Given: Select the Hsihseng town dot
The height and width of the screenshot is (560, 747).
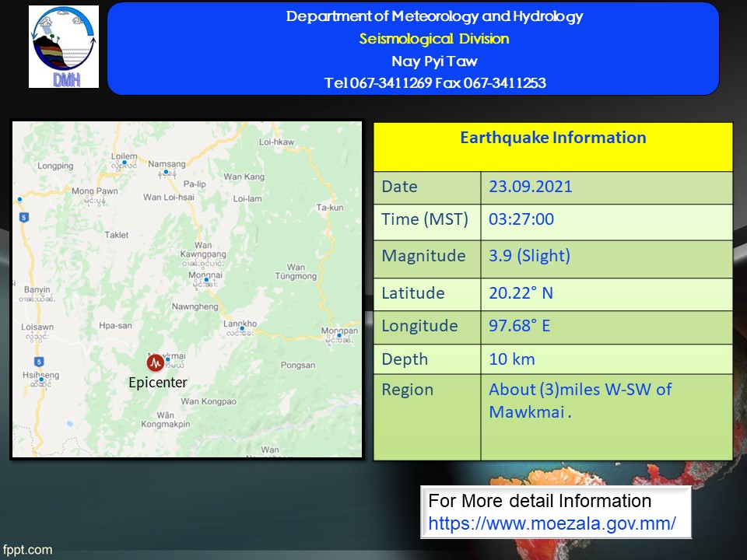Looking at the screenshot, I should point(41,380).
